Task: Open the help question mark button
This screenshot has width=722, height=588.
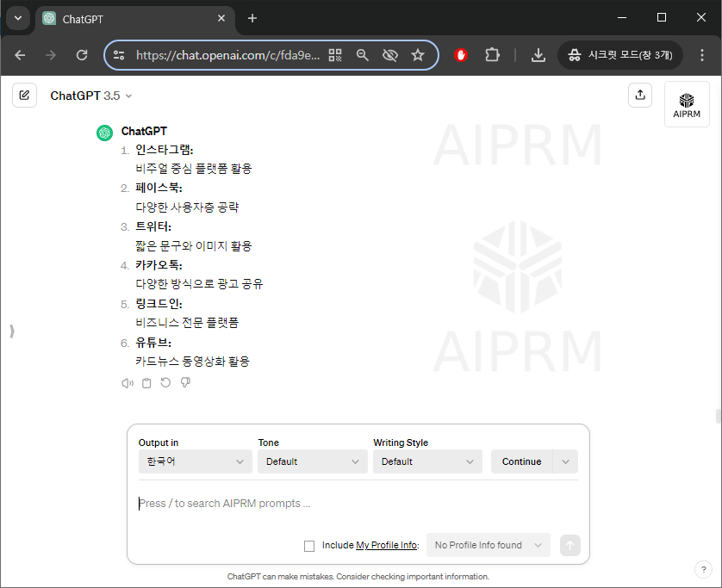Action: [x=703, y=570]
